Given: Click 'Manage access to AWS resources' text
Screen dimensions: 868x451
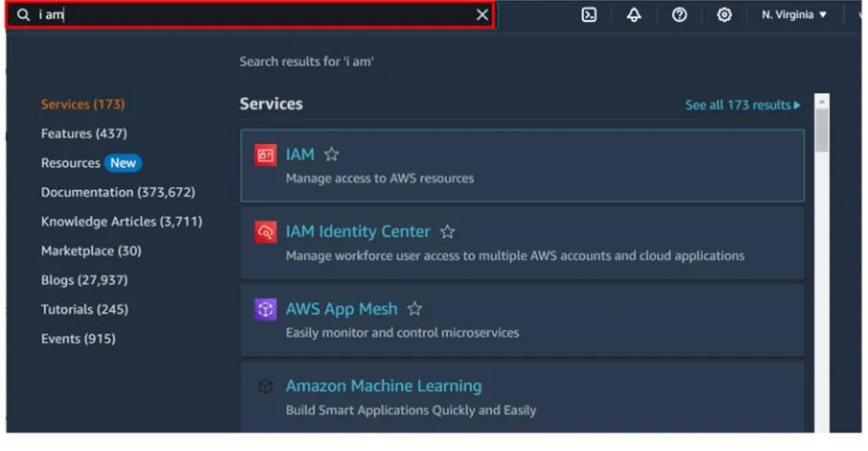Looking at the screenshot, I should tap(380, 178).
